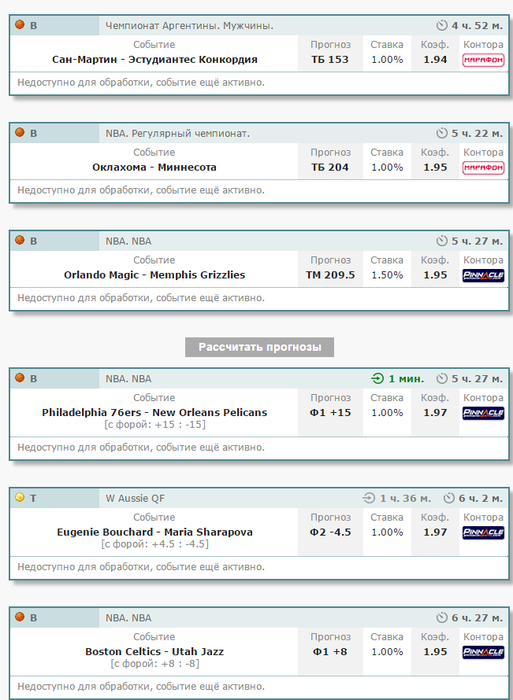Click the 'ТМ 209.5' forecast value
This screenshot has width=513, height=700.
pos(330,275)
